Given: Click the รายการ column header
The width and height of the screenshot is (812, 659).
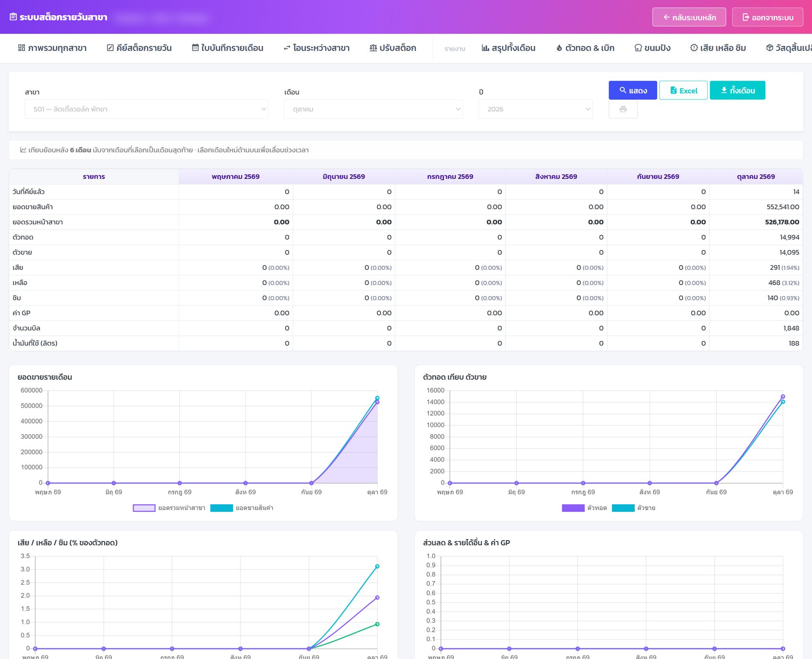Looking at the screenshot, I should tap(94, 177).
